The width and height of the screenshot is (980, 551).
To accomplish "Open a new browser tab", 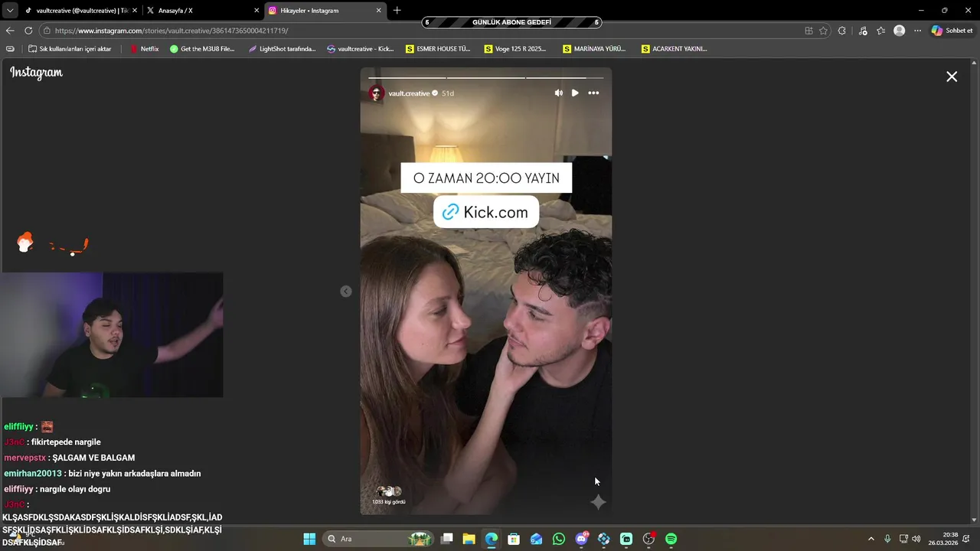I will tap(397, 11).
